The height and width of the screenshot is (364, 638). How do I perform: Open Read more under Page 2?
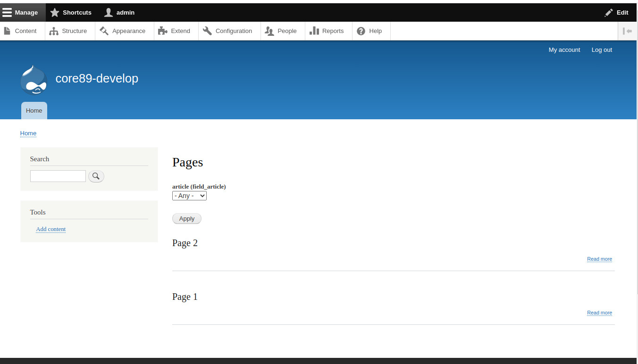point(599,259)
